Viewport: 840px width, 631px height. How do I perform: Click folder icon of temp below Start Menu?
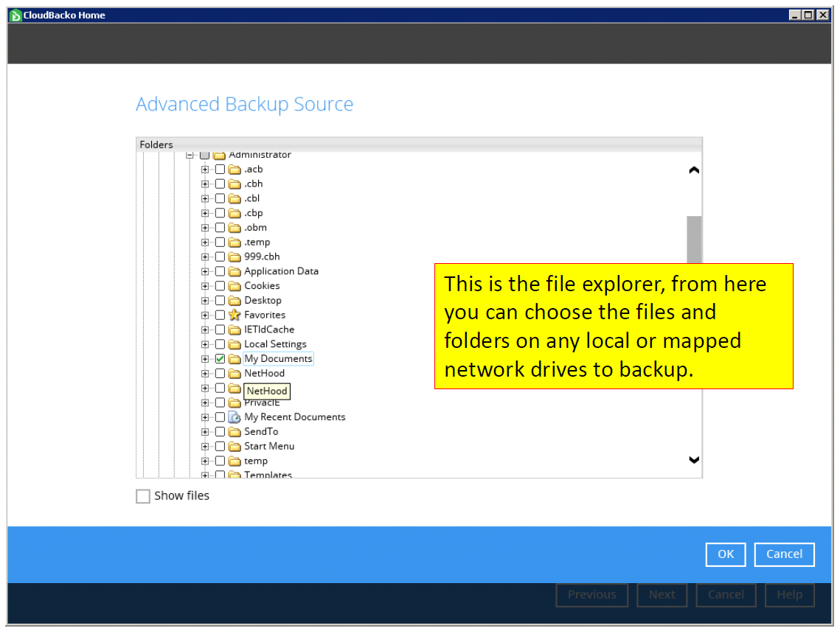235,461
